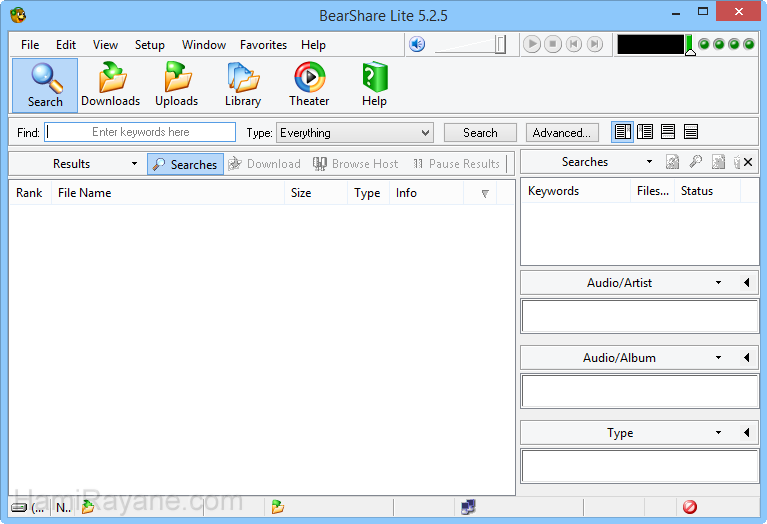Open the Window menu
The height and width of the screenshot is (524, 767).
(x=203, y=45)
